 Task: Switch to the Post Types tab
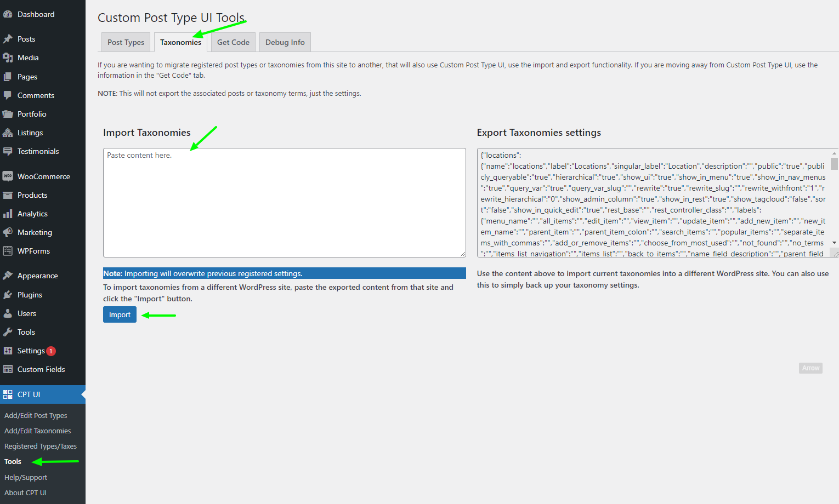[126, 42]
